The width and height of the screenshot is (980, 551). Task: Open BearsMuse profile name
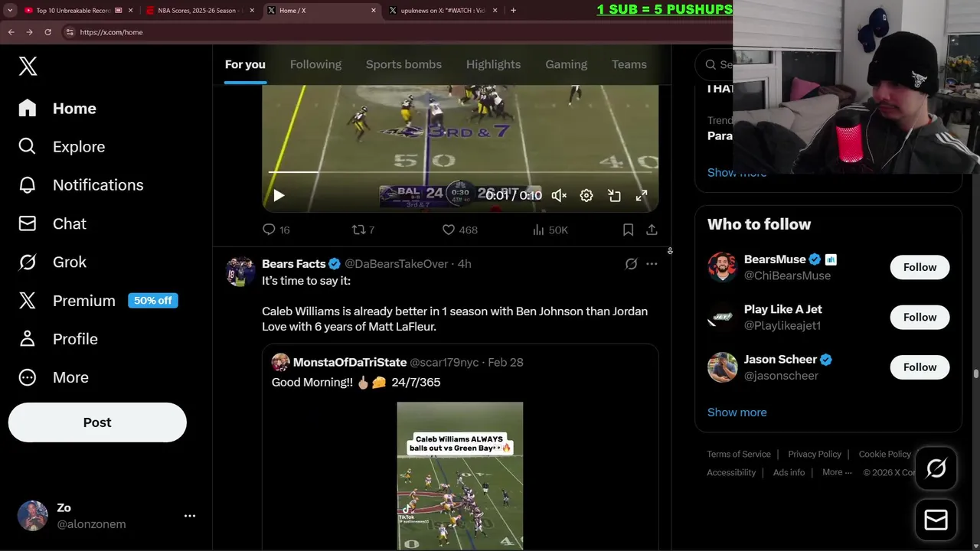coord(775,259)
